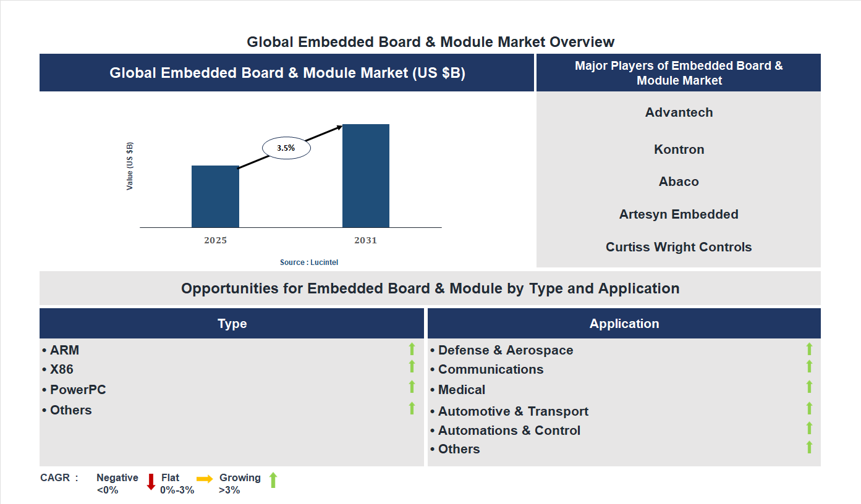Open the Source: Lucintel link
Viewport: 861px width, 504px height.
(308, 262)
